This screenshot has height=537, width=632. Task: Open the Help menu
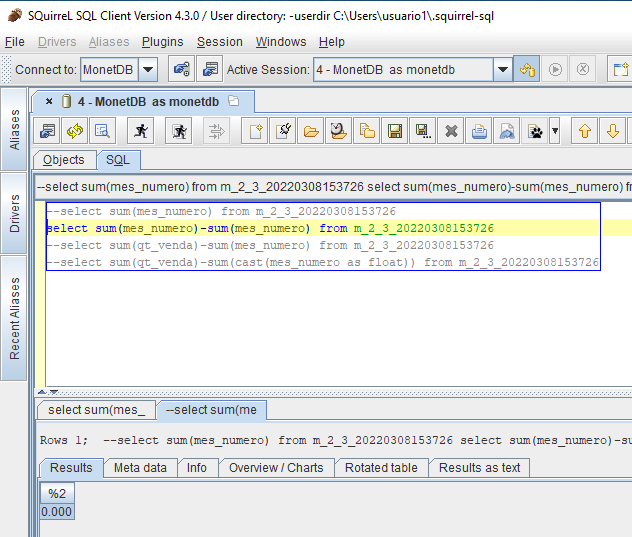[x=332, y=42]
